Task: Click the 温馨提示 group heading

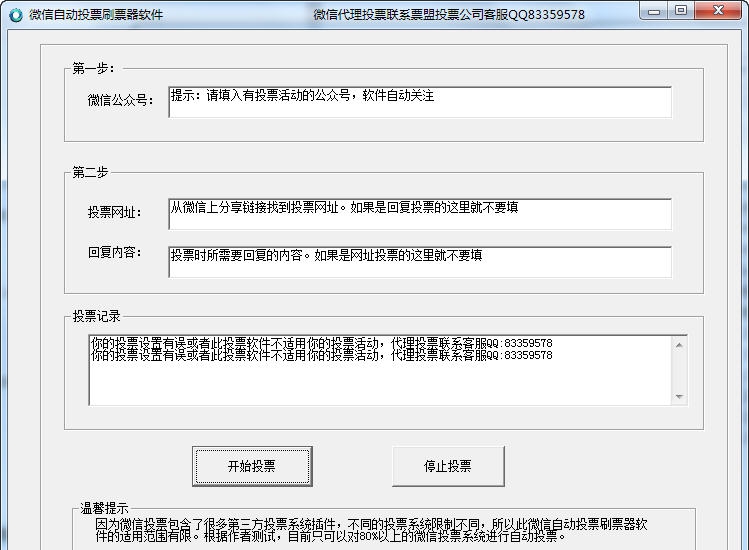Action: 104,508
